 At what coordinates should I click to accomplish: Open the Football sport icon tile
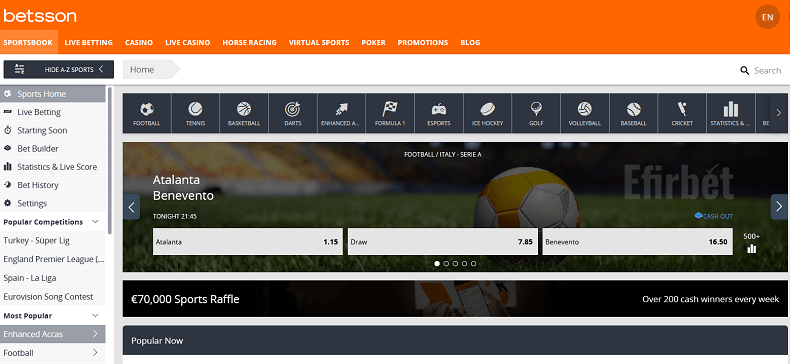(x=147, y=113)
